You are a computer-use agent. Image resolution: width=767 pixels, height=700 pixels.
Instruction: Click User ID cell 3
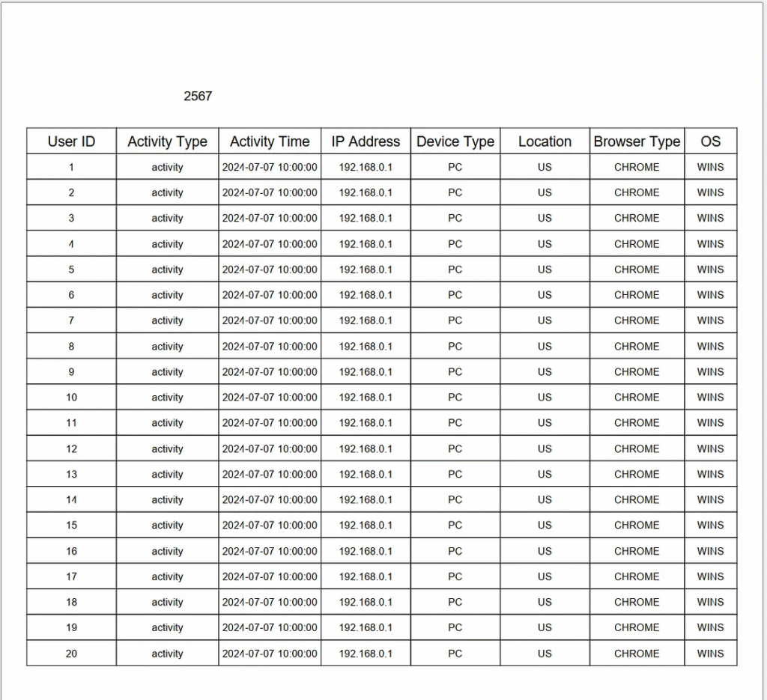point(71,218)
